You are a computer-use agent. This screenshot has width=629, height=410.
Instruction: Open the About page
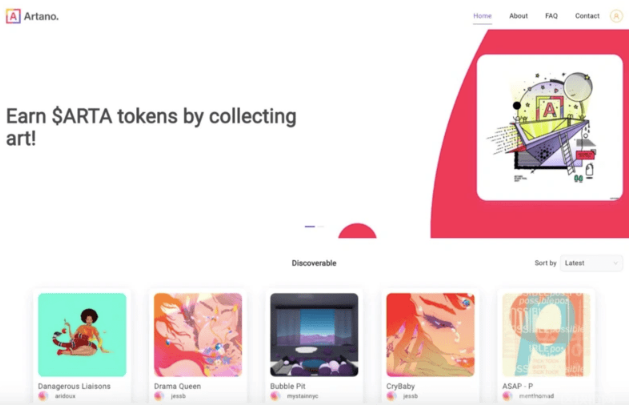518,16
